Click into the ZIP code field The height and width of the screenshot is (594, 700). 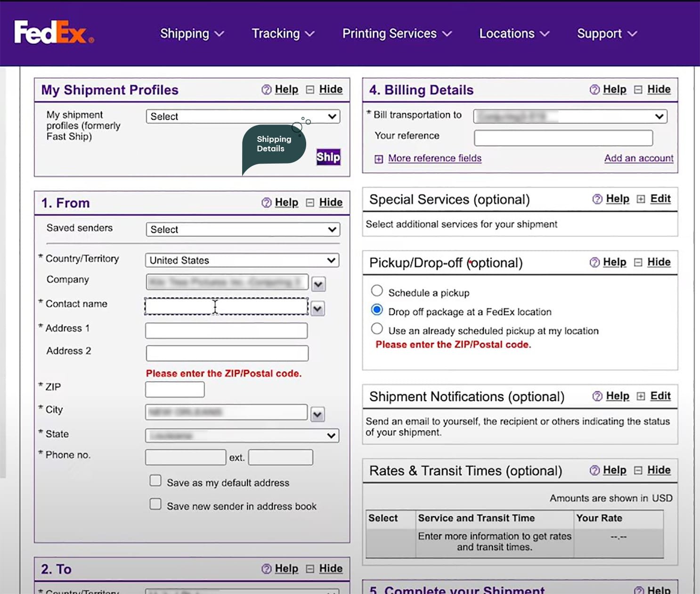point(175,390)
